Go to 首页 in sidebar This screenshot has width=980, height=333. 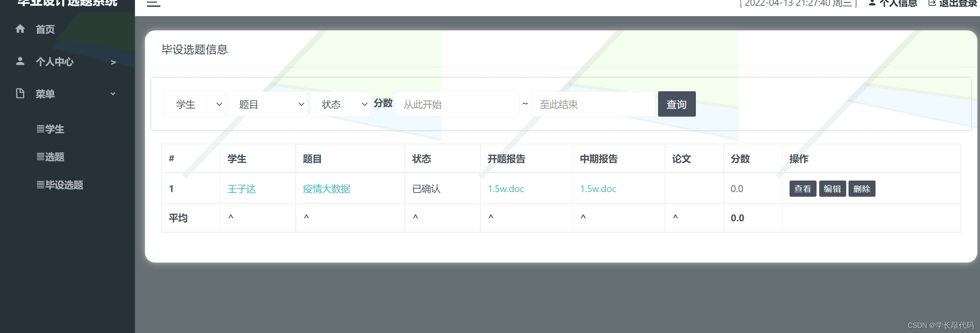(45, 29)
